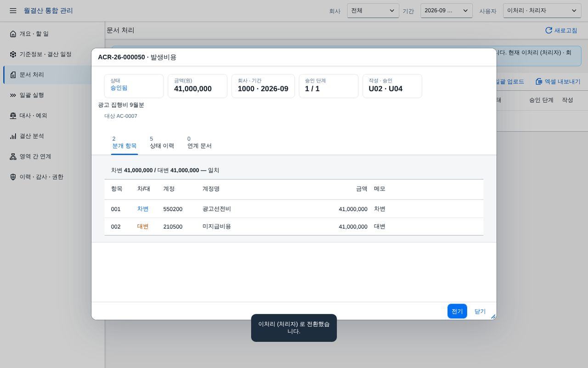Click the dialog resize handle corner
Screen dimensions: 588x368
click(493, 316)
